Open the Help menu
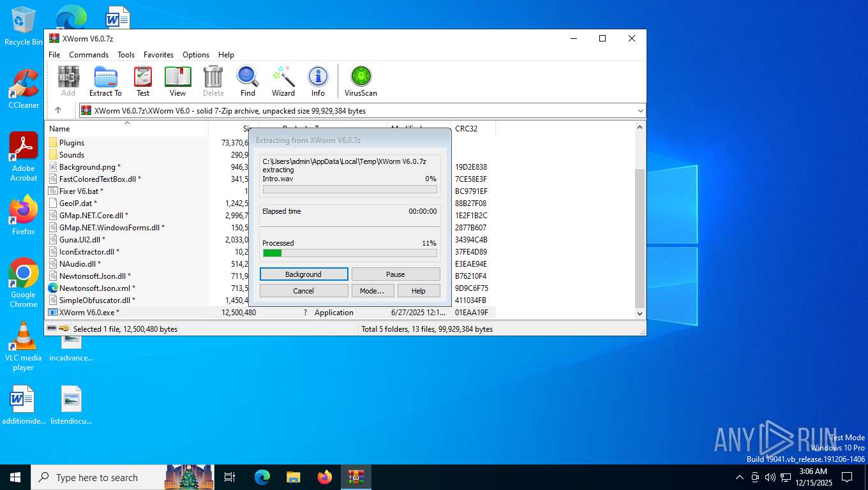 point(226,55)
